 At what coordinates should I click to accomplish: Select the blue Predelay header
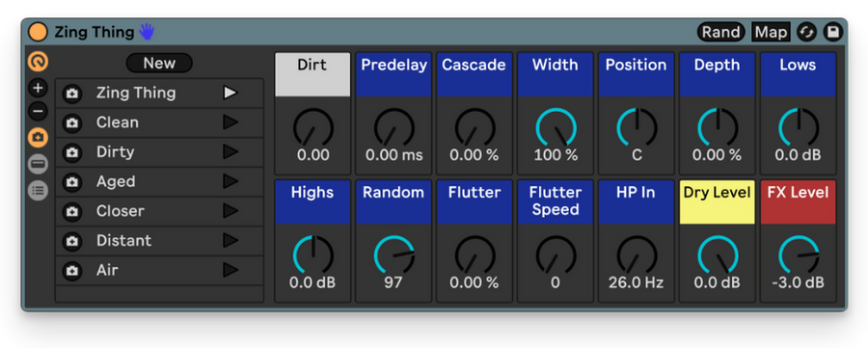coord(393,74)
